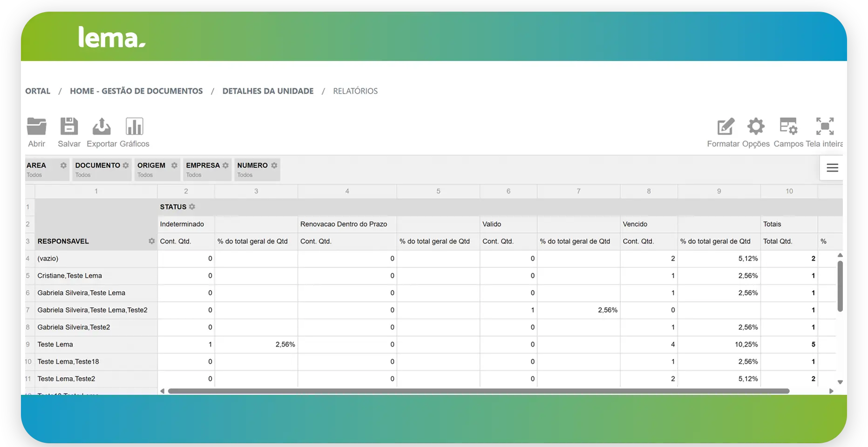
Task: Navigate to Detalhes da Unidade breadcrumb
Action: 268,91
